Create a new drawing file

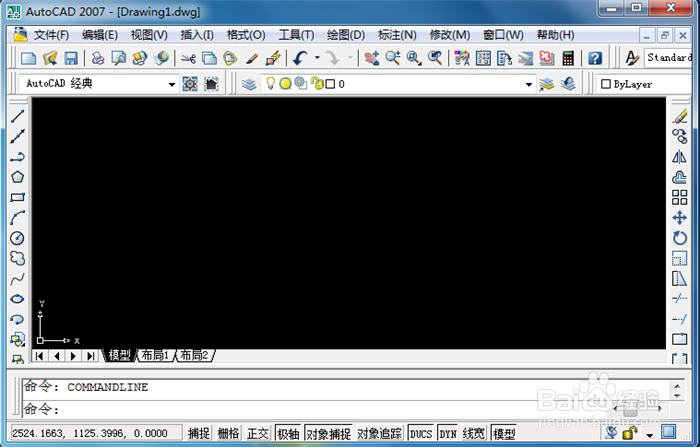coord(29,58)
